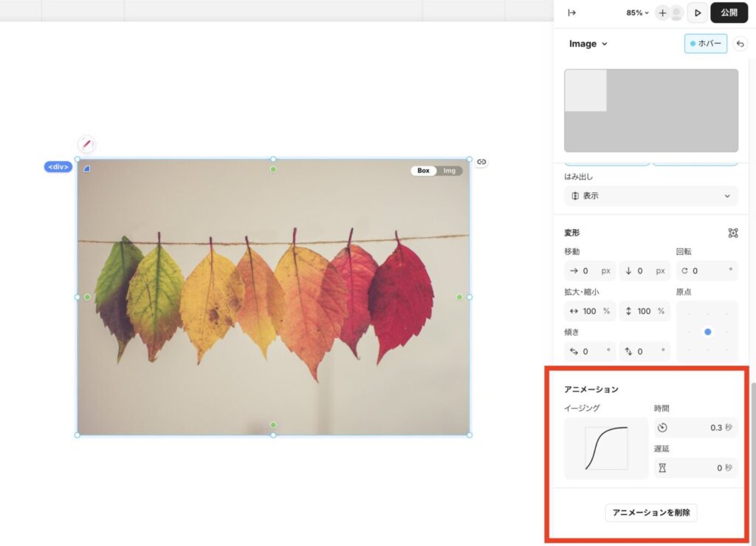Switch to Img in Box/Img toggle
This screenshot has width=756, height=546.
click(x=450, y=171)
